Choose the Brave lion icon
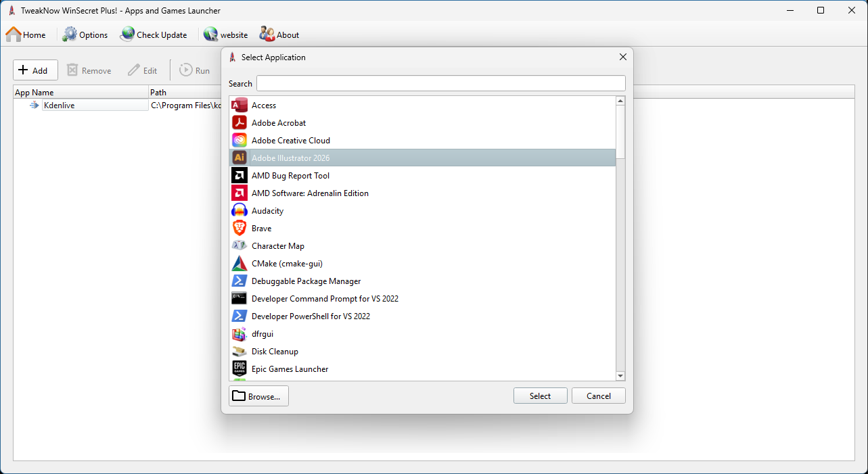The height and width of the screenshot is (474, 868). (239, 229)
